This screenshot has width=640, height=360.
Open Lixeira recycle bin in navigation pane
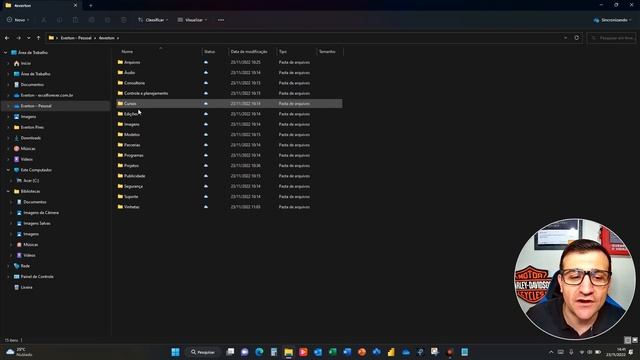tap(26, 287)
